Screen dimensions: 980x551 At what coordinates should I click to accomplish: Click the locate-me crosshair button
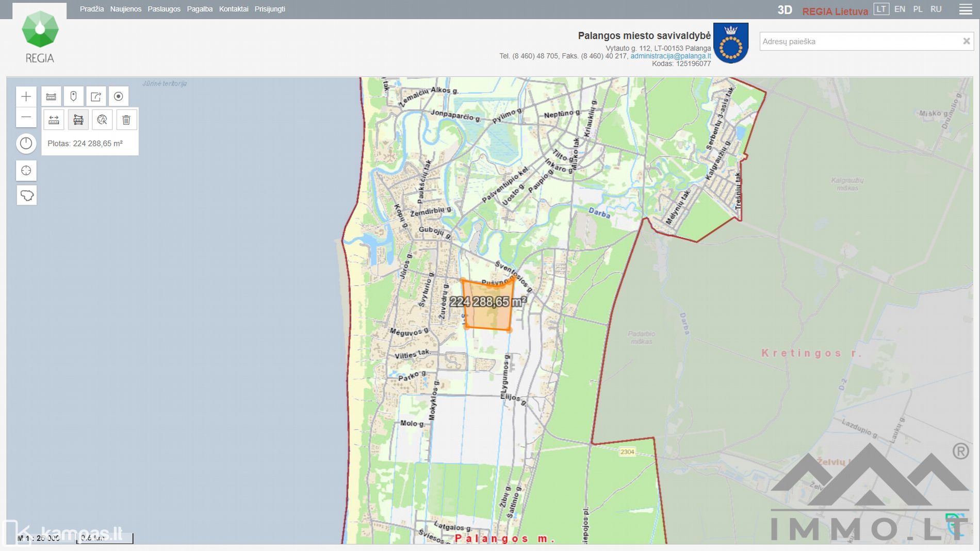click(26, 171)
